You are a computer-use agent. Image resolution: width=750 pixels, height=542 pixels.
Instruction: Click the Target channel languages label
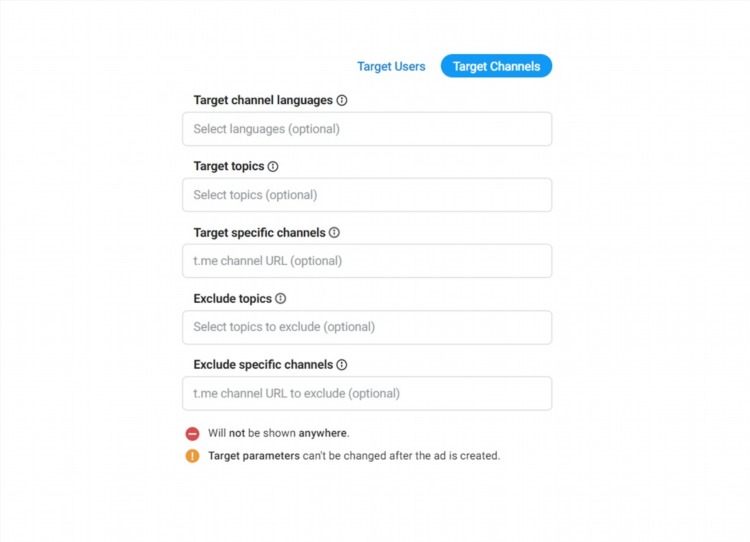click(263, 100)
